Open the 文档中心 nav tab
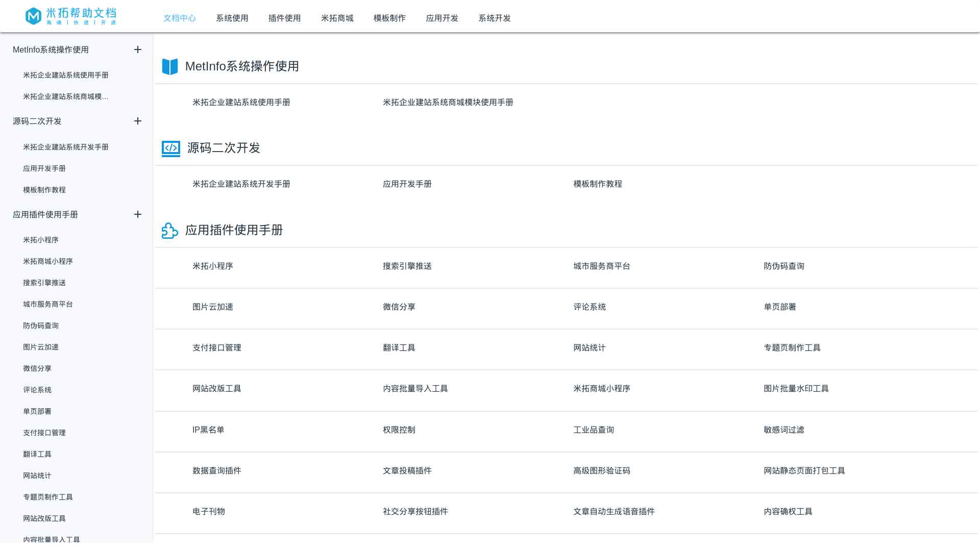 [180, 18]
